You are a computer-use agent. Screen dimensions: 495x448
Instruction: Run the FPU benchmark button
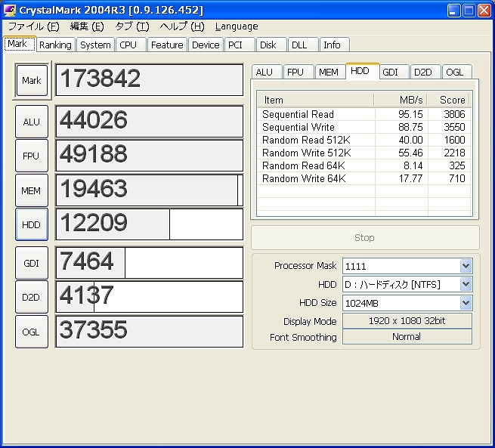(32, 156)
